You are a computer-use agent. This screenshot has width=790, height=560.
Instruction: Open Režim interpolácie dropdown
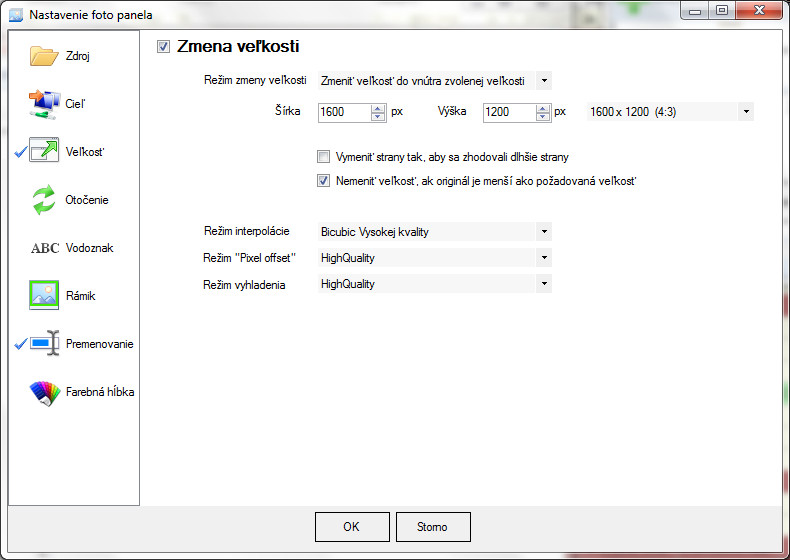[x=544, y=232]
